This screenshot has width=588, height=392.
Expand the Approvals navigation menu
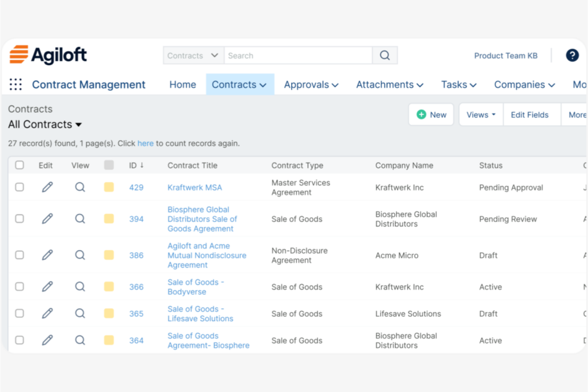[x=311, y=85]
